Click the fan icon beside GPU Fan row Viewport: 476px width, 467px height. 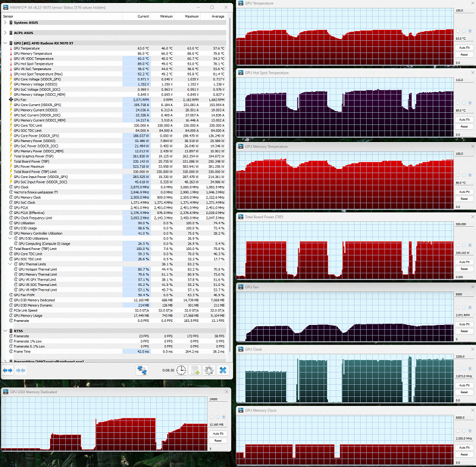click(11, 99)
